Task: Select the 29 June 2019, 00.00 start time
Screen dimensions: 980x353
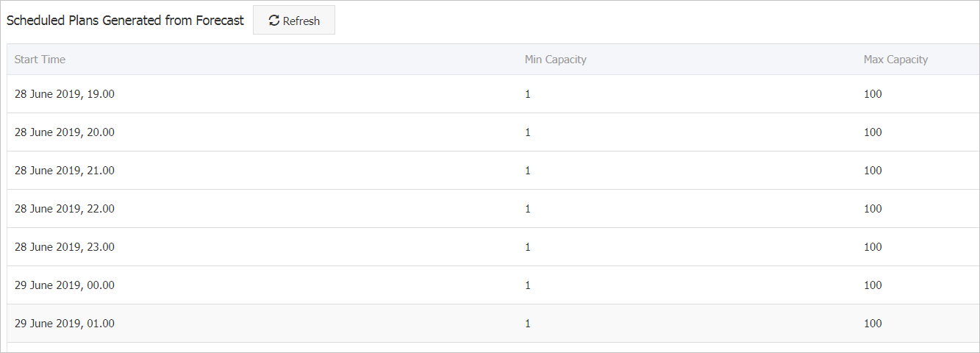Action: [x=65, y=285]
